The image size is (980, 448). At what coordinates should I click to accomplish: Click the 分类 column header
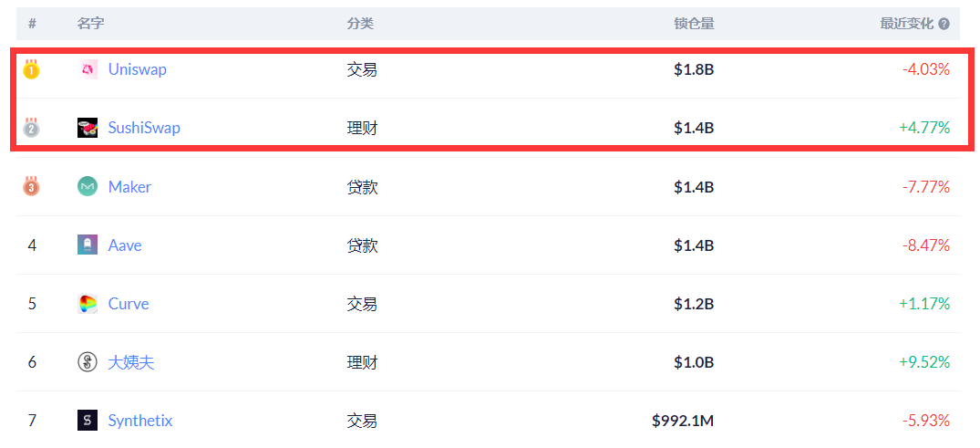click(x=360, y=24)
